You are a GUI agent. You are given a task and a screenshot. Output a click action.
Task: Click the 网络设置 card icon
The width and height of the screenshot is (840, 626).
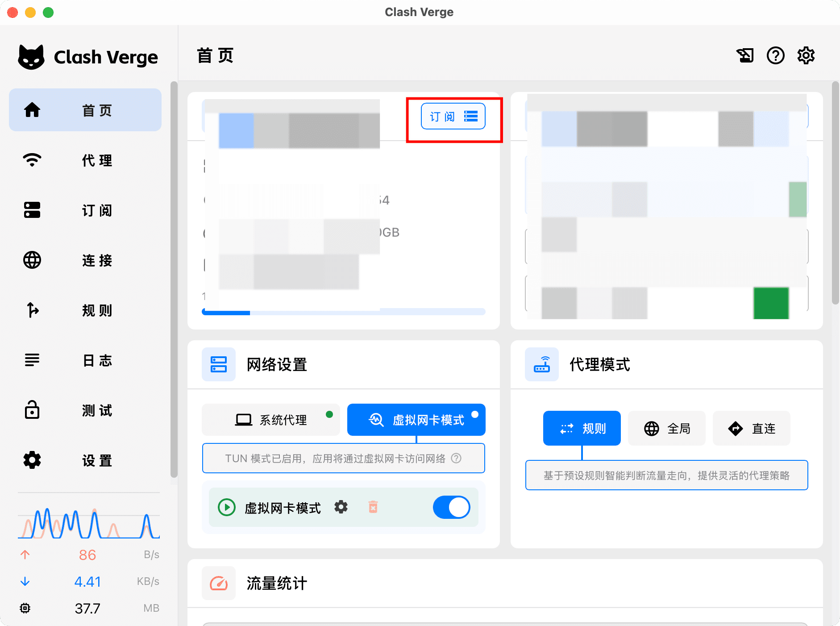click(x=219, y=364)
